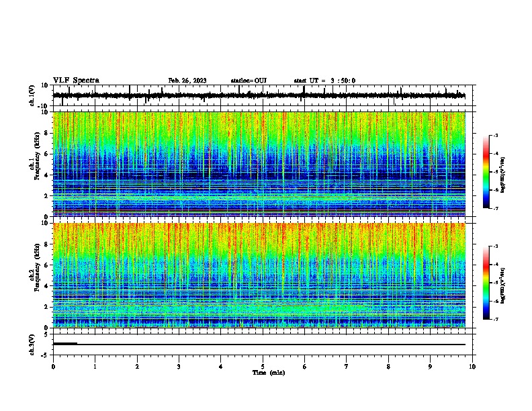Click the "3" tick on the time axis
The height and width of the screenshot is (411, 532).
click(x=179, y=367)
